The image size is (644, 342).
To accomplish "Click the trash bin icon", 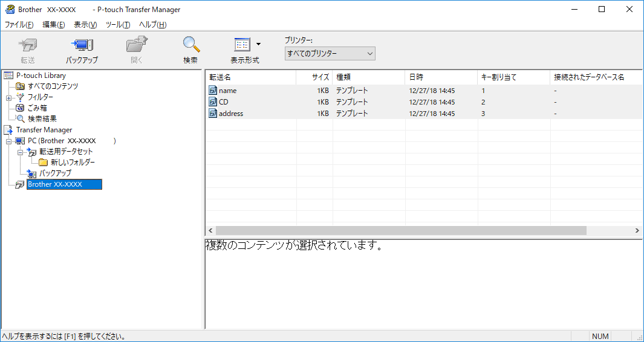I will tap(20, 108).
